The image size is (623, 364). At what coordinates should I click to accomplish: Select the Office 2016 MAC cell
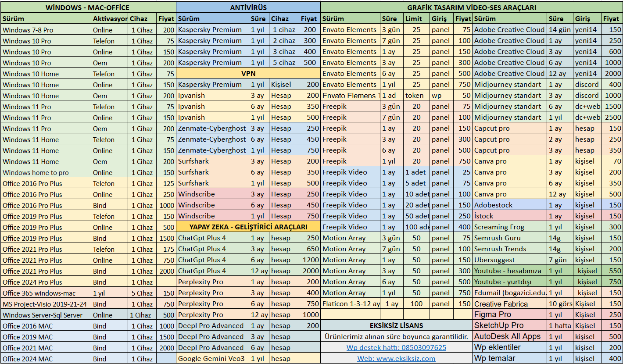(46, 326)
